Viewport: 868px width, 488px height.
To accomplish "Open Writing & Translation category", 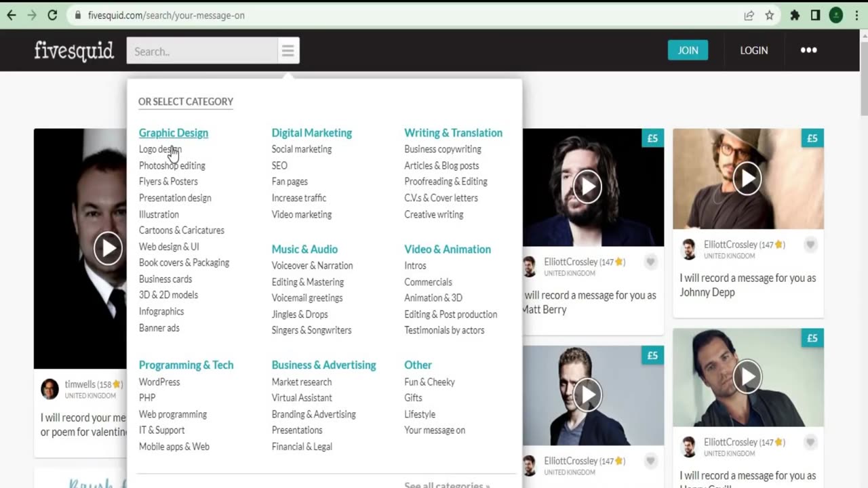I will tap(453, 133).
